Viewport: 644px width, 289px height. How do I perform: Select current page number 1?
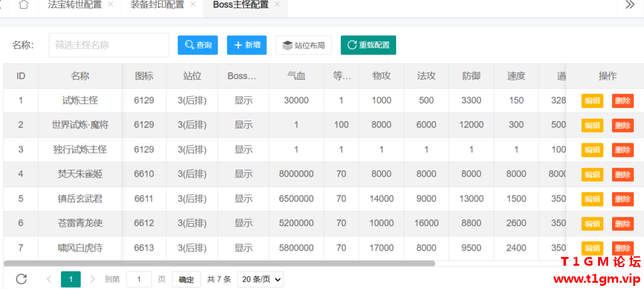tap(70, 280)
